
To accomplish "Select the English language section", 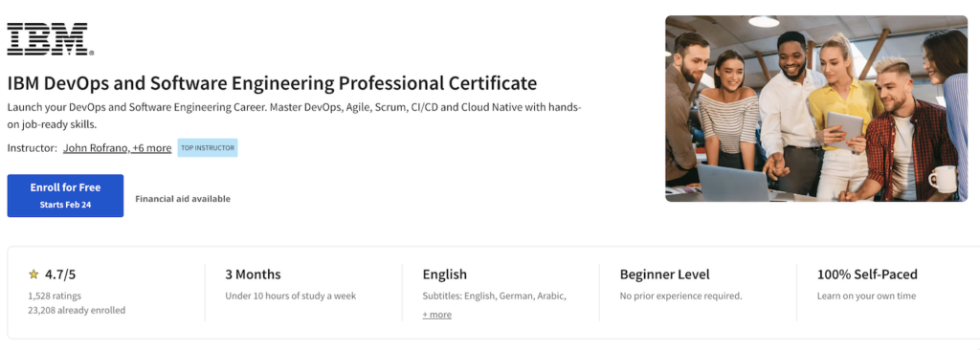I will point(501,293).
